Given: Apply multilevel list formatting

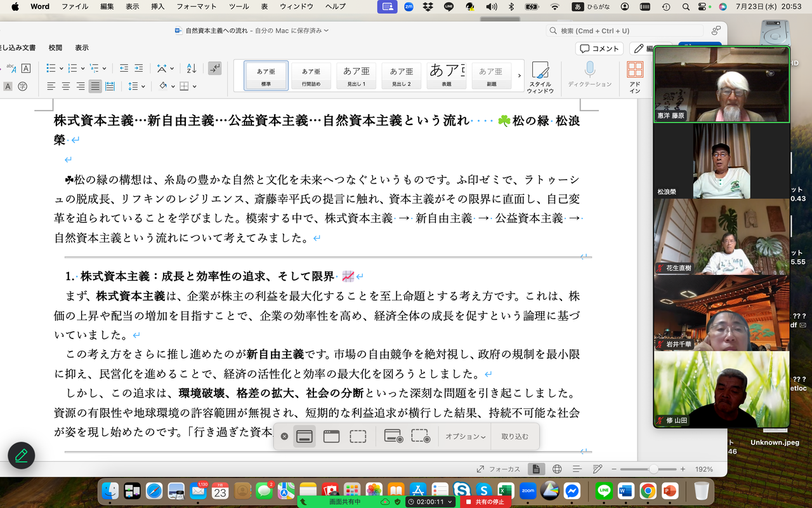Looking at the screenshot, I should [x=94, y=69].
